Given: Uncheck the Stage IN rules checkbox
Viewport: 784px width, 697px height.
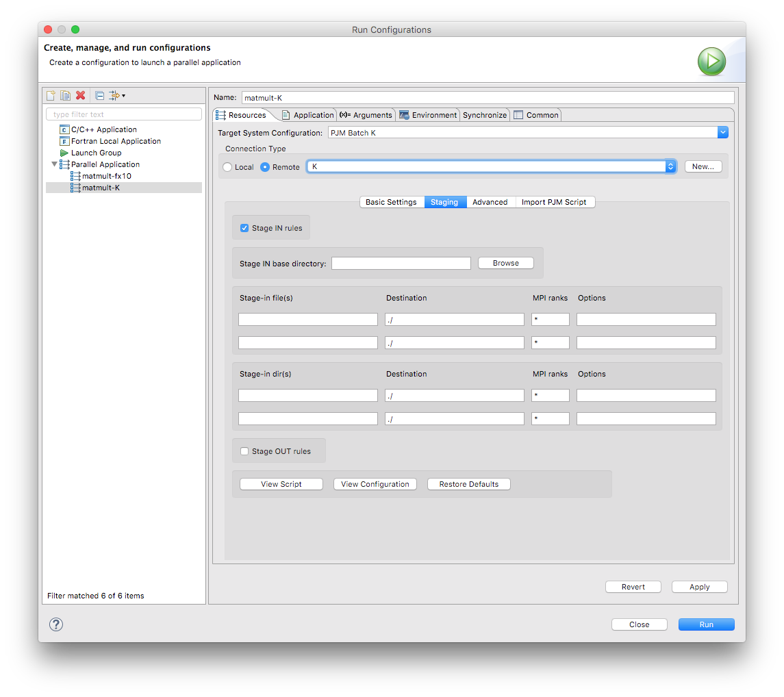Looking at the screenshot, I should pyautogui.click(x=244, y=228).
